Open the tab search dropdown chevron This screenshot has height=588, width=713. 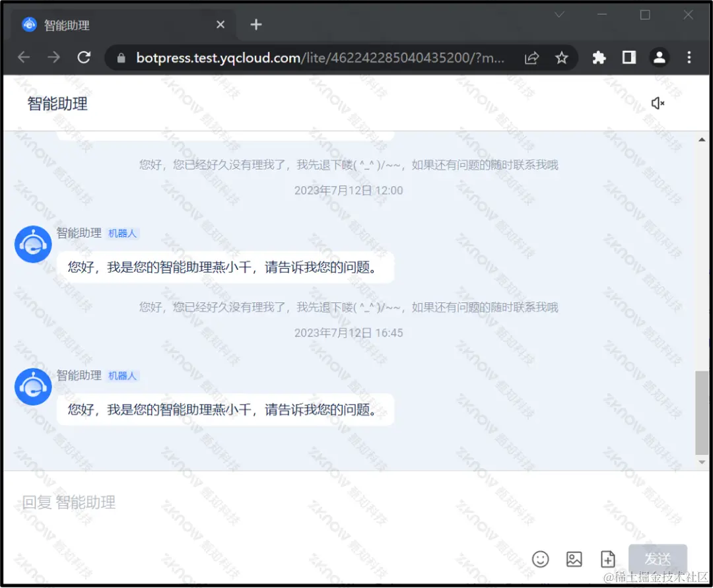coord(559,15)
